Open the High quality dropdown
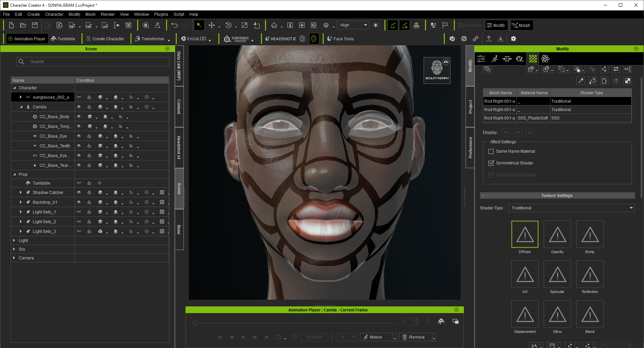Viewport: 644px width, 348px height. coord(353,25)
